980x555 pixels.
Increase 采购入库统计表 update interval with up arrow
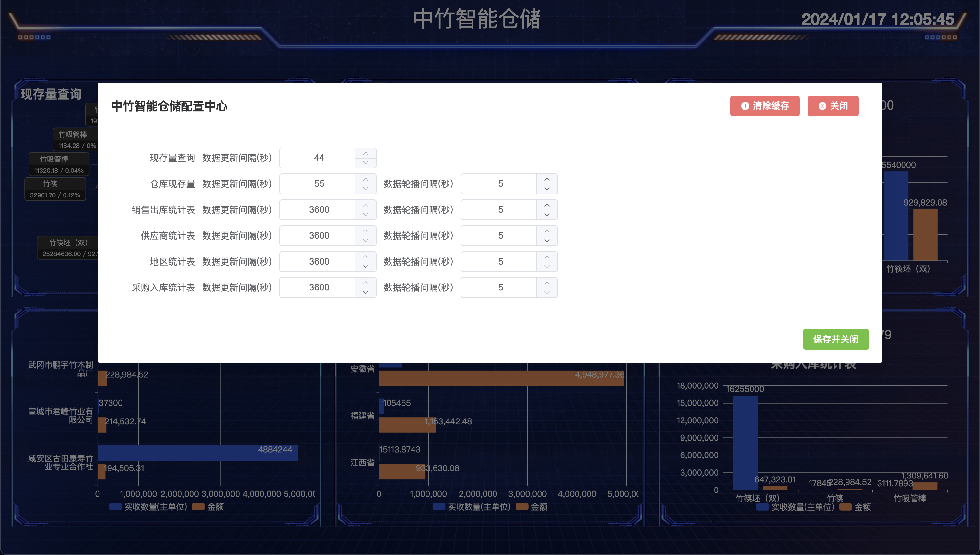pos(366,283)
